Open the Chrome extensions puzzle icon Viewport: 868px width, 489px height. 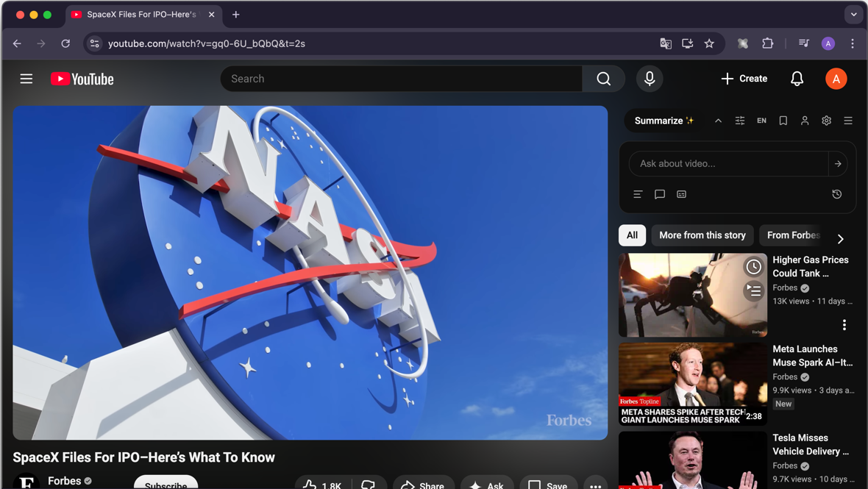pos(767,43)
